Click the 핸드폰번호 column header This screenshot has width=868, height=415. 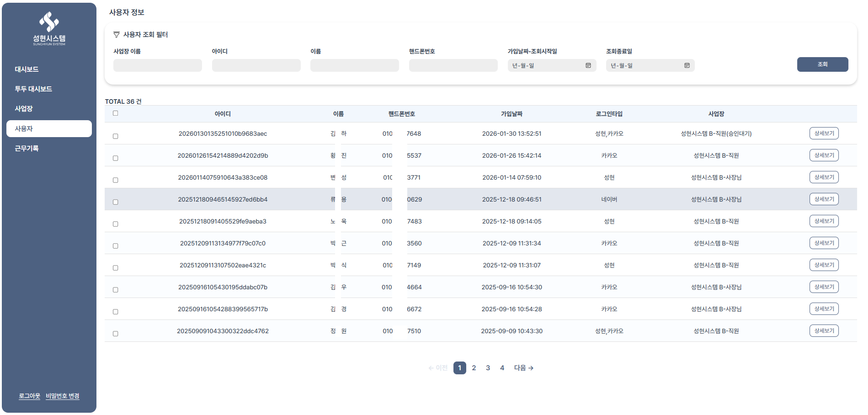coord(402,114)
